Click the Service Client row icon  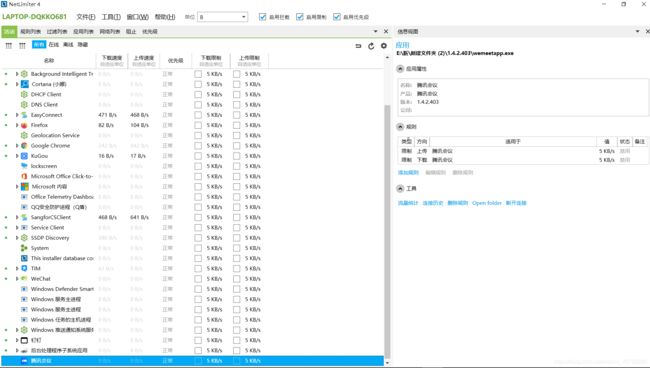click(x=24, y=228)
